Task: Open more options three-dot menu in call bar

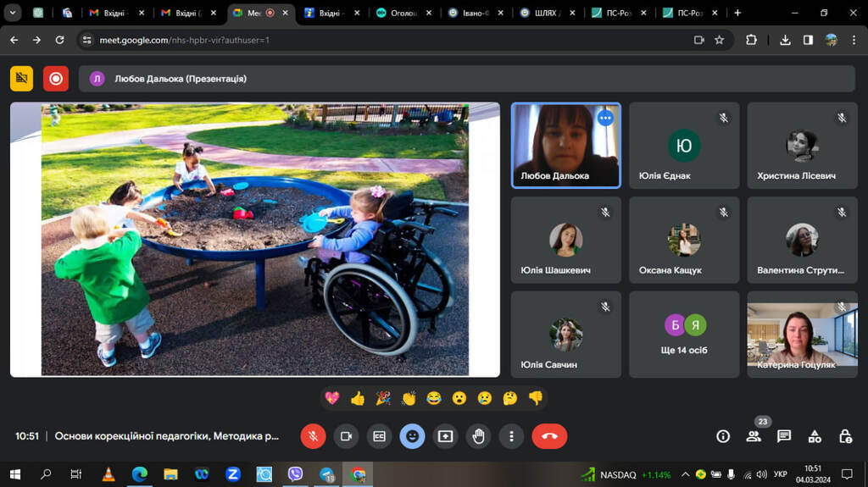Action: pos(511,436)
